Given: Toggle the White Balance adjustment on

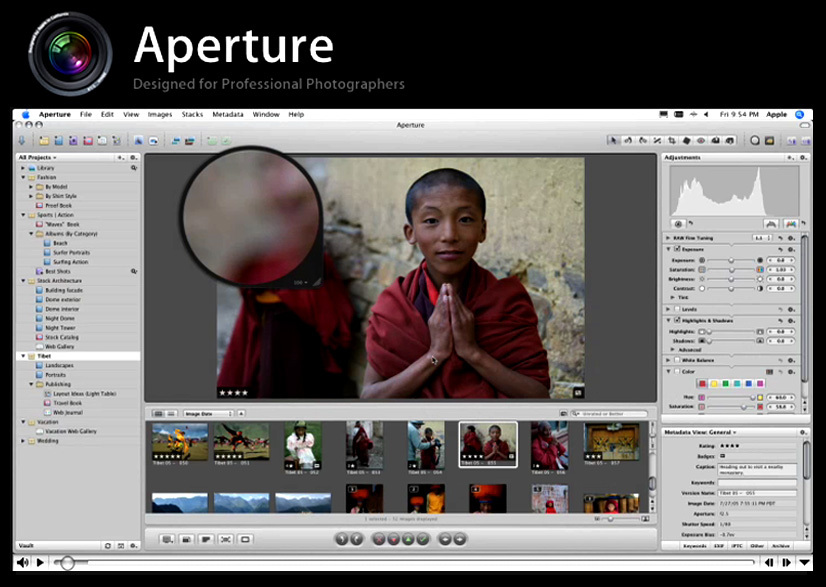Looking at the screenshot, I should pyautogui.click(x=677, y=360).
